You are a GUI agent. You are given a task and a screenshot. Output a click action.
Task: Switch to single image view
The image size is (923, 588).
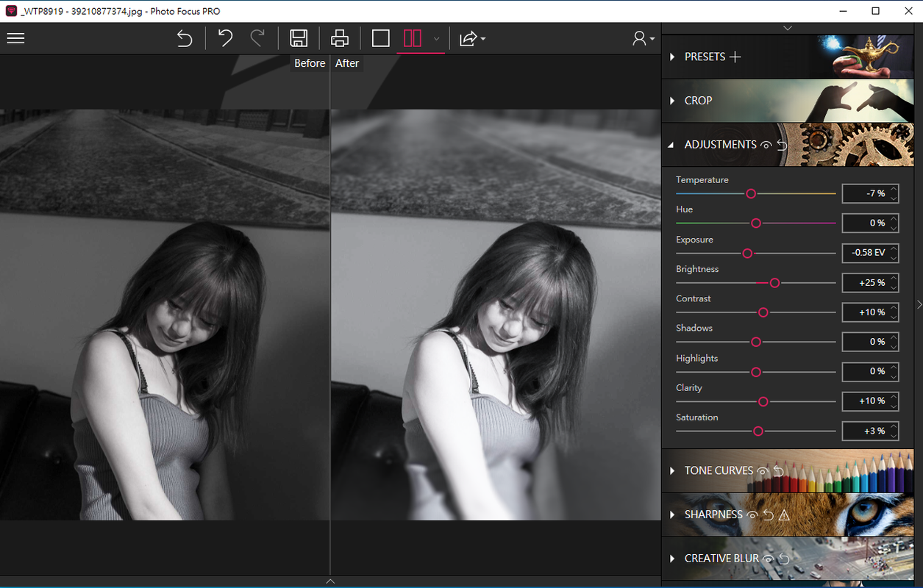[380, 38]
